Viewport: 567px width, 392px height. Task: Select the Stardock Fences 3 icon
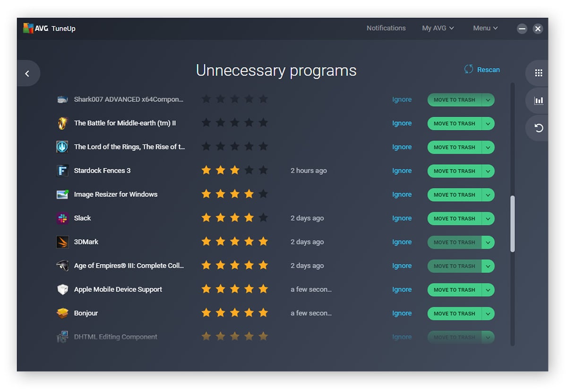pos(62,171)
